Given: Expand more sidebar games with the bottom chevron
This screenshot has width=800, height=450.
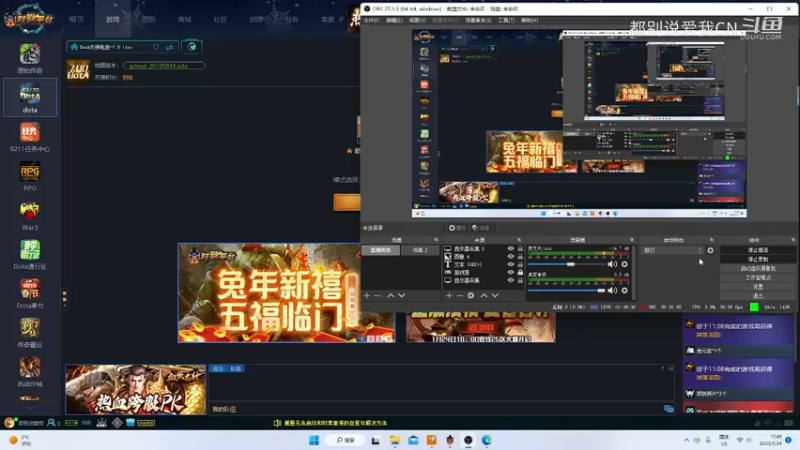Looking at the screenshot, I should pyautogui.click(x=30, y=408).
